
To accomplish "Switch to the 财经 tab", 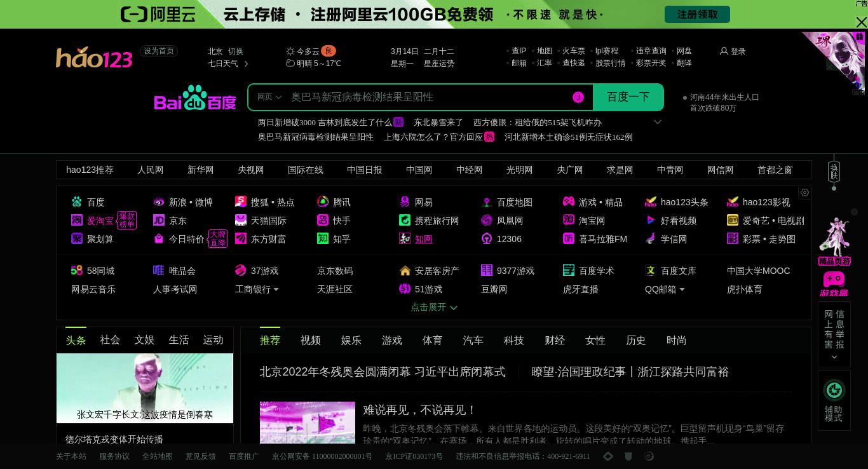I will point(555,341).
